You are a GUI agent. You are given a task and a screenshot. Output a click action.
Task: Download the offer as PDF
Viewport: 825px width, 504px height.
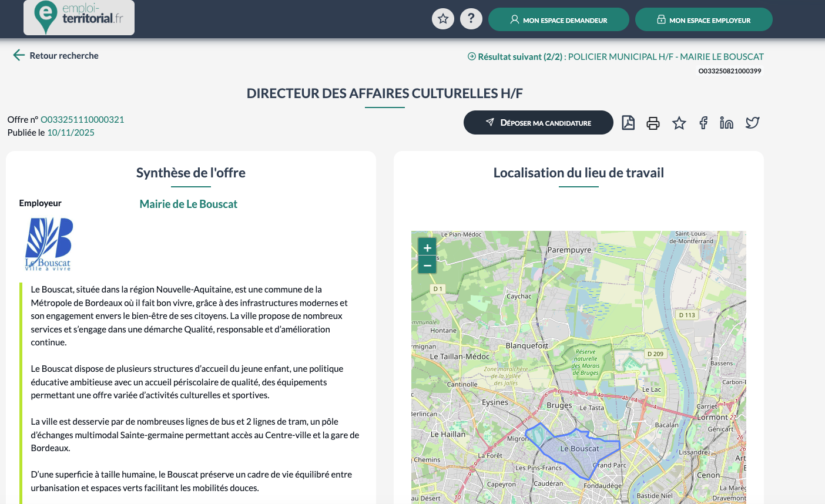(x=628, y=123)
